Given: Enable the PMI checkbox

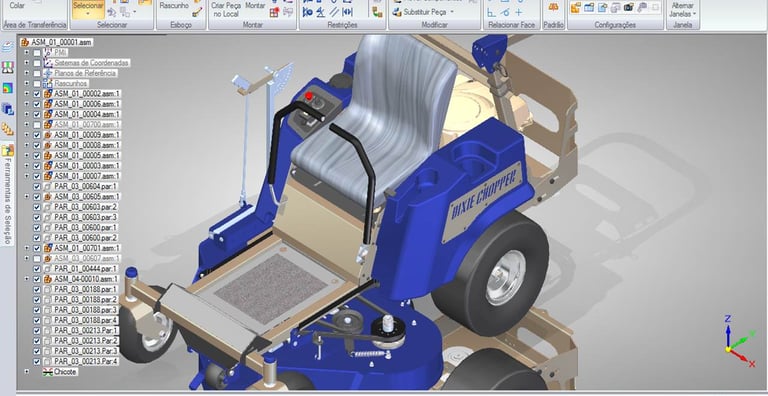Looking at the screenshot, I should pyautogui.click(x=37, y=52).
